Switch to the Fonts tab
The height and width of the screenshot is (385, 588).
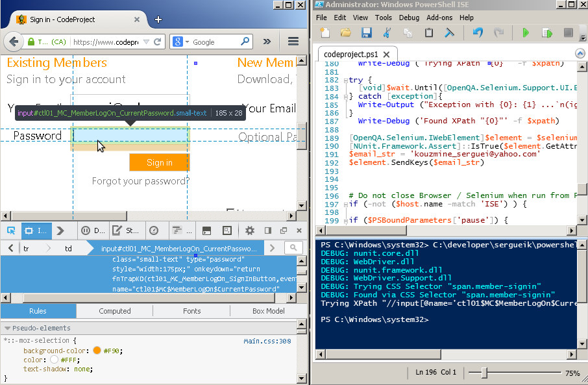click(x=191, y=311)
